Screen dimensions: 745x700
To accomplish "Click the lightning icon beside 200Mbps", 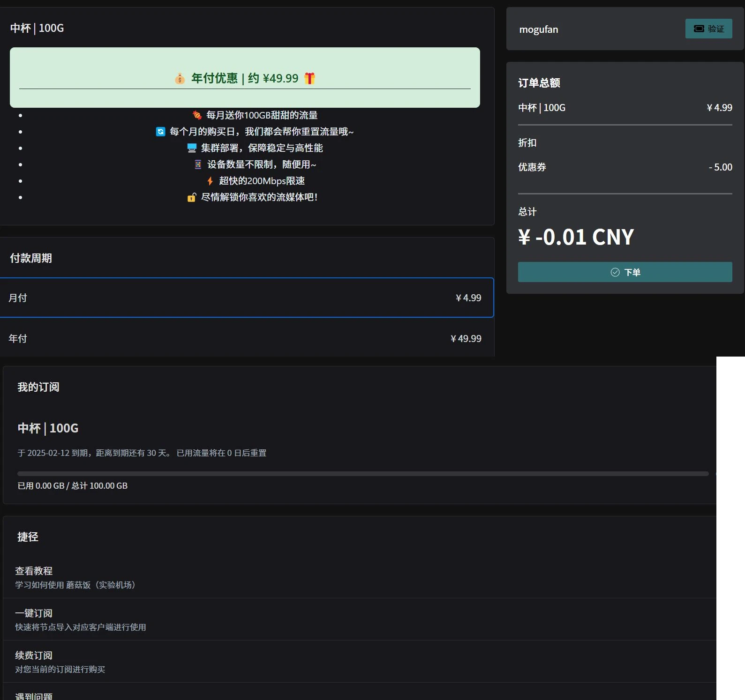I will pos(210,181).
